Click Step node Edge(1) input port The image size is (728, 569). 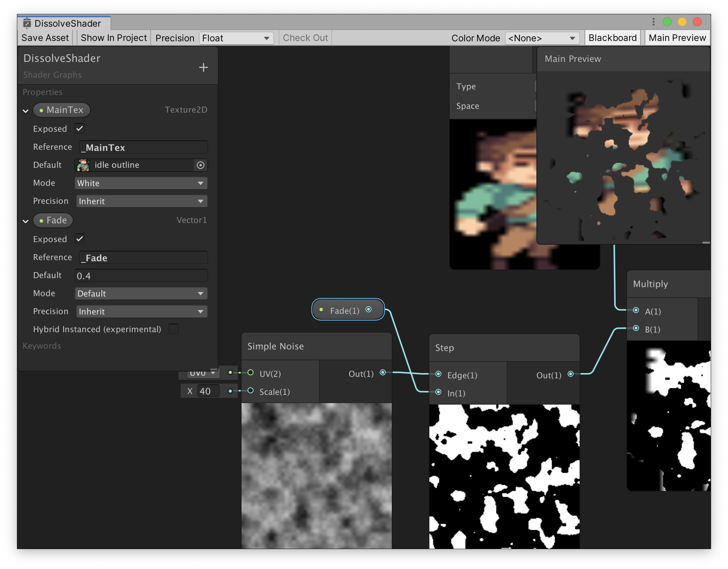[x=438, y=374]
